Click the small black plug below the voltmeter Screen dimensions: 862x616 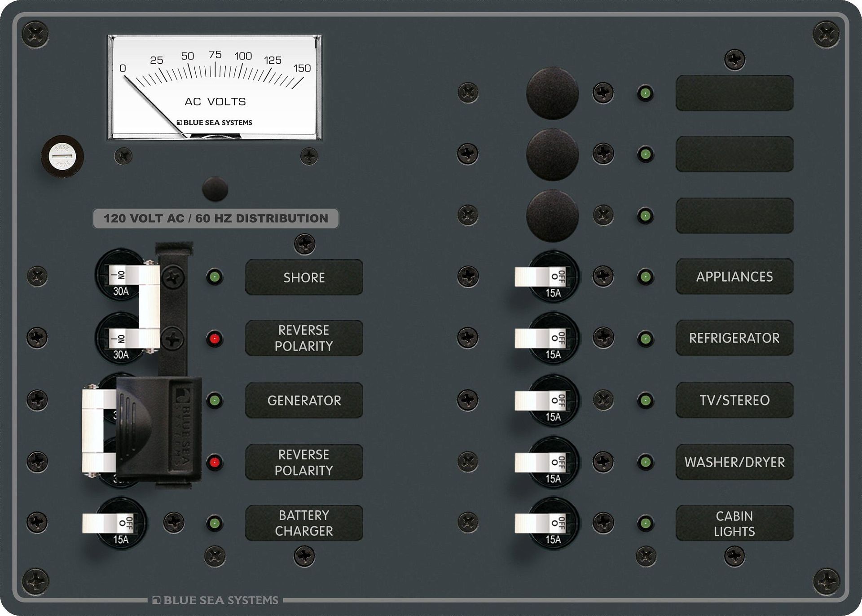pyautogui.click(x=215, y=189)
